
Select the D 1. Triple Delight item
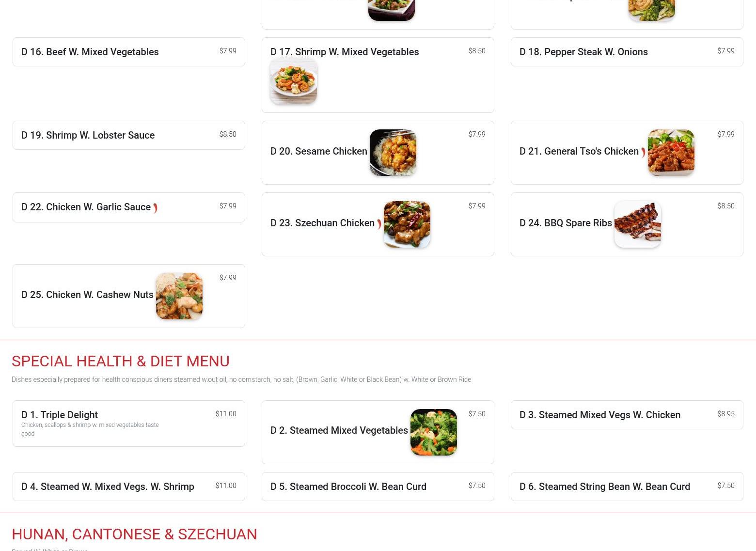129,424
